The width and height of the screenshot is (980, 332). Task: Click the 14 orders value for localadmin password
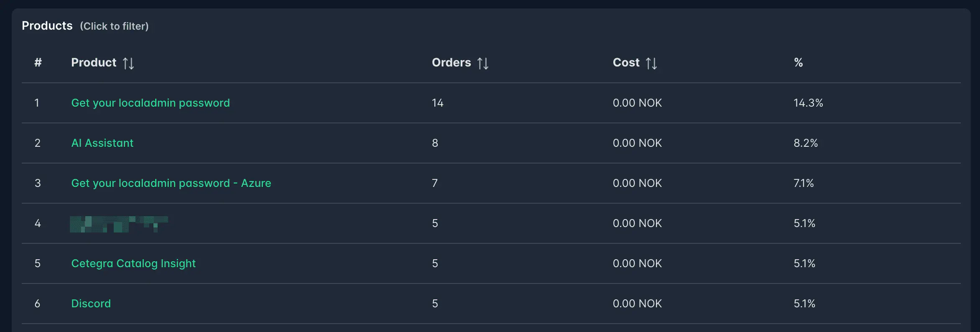[437, 102]
